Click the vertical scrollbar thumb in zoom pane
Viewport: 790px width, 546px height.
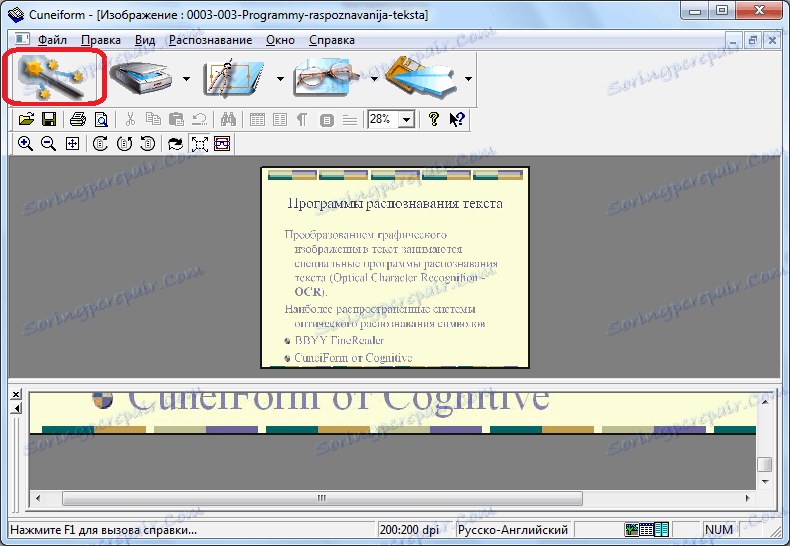coord(765,464)
